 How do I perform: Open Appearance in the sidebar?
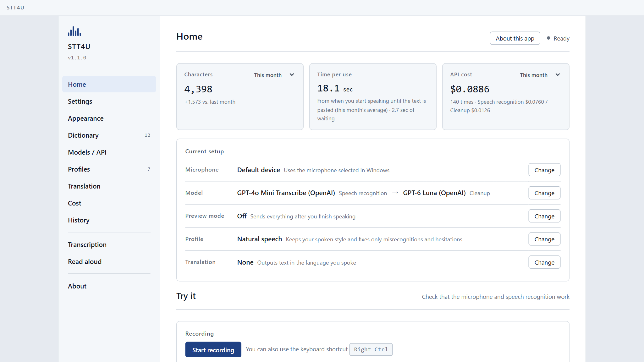coord(109,118)
